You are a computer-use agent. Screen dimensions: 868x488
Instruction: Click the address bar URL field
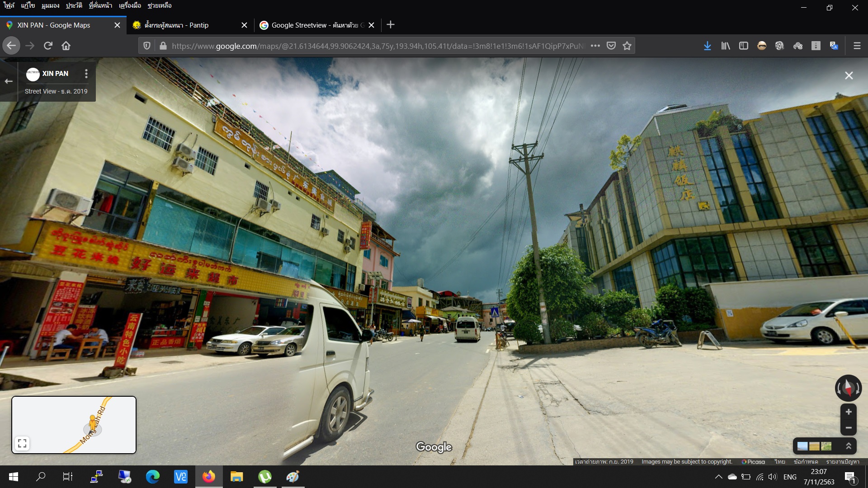[378, 46]
